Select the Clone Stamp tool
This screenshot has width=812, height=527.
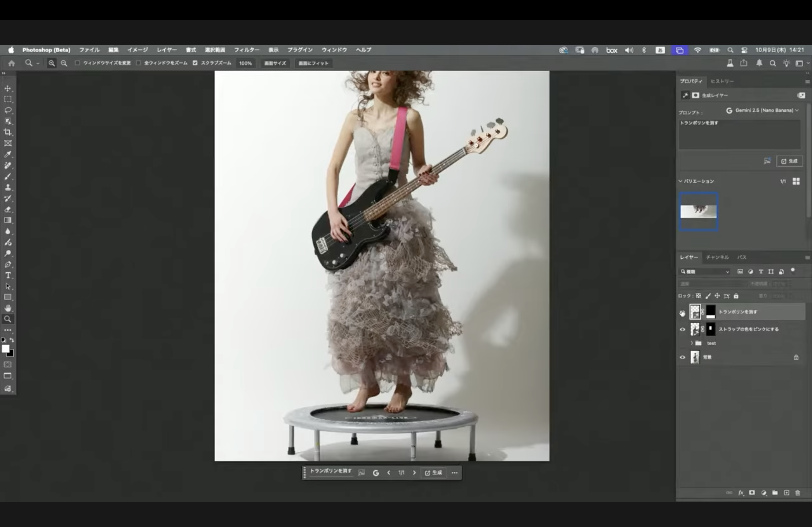8,188
